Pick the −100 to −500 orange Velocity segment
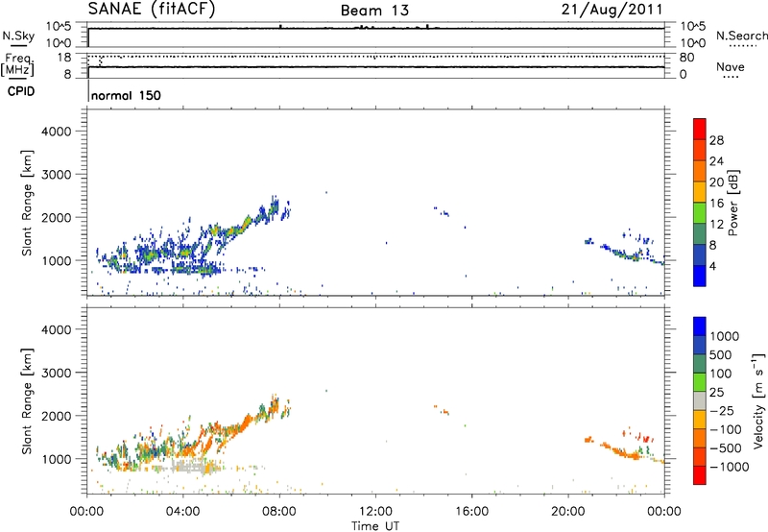The width and height of the screenshot is (768, 532). 700,438
